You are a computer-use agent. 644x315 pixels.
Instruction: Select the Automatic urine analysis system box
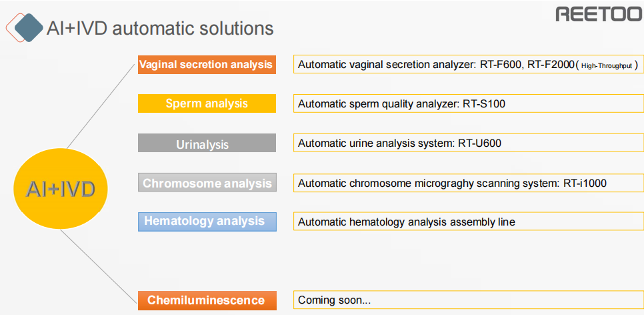click(x=469, y=143)
